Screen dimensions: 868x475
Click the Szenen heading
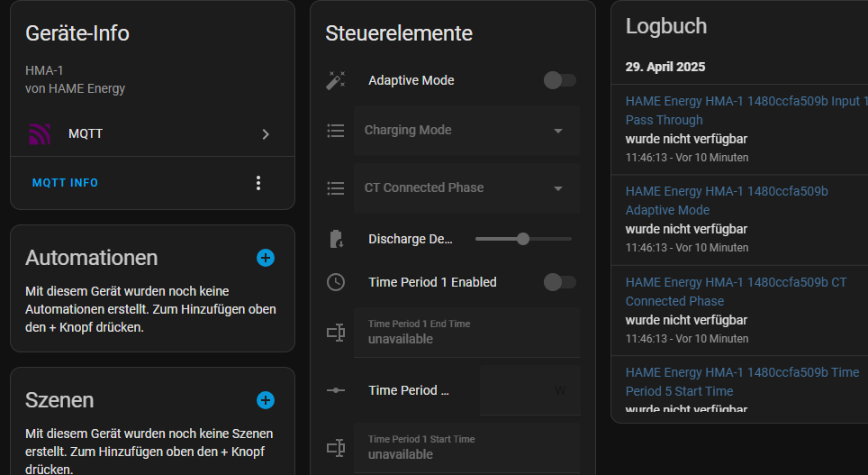coord(59,400)
